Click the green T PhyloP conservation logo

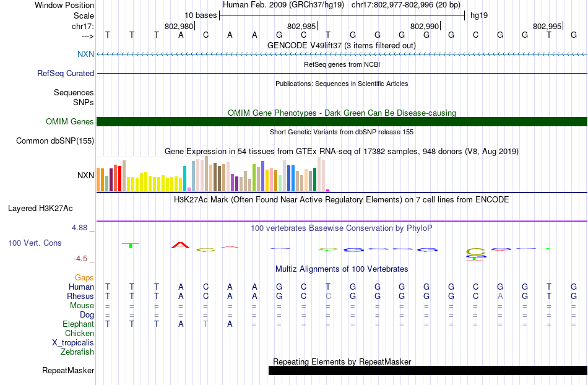131,246
